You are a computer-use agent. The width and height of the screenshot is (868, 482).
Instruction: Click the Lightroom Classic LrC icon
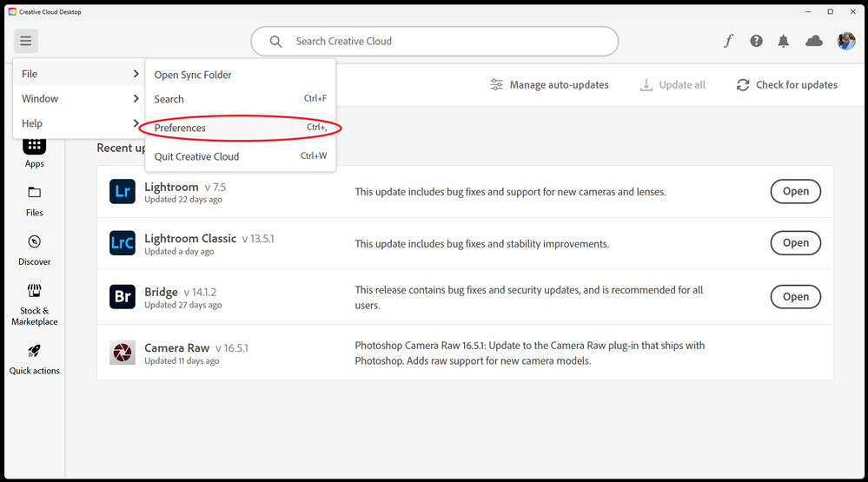pyautogui.click(x=123, y=243)
